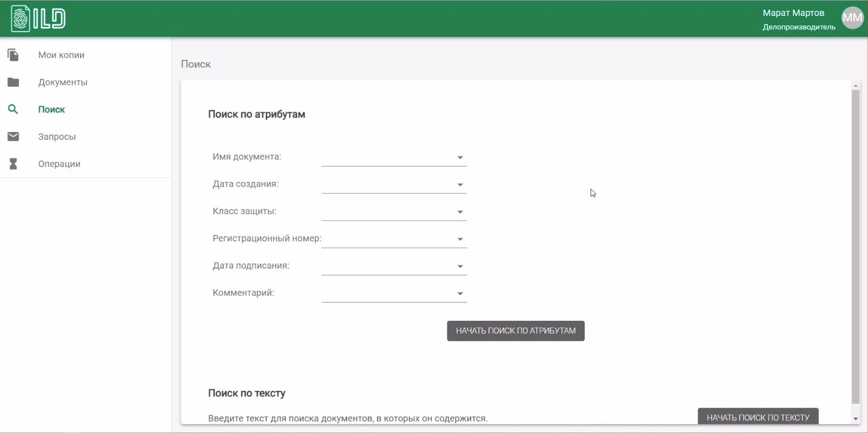Click the scrollbar down arrow
This screenshot has height=433, width=868.
[x=856, y=419]
